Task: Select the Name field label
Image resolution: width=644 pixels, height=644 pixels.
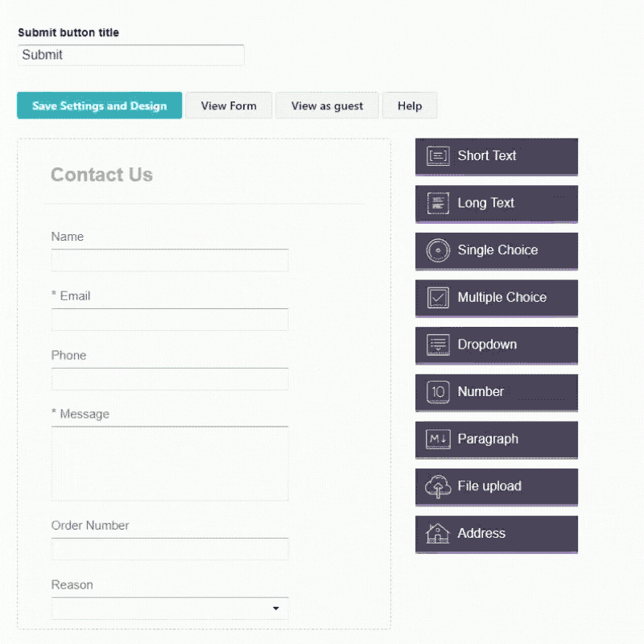Action: 68,237
